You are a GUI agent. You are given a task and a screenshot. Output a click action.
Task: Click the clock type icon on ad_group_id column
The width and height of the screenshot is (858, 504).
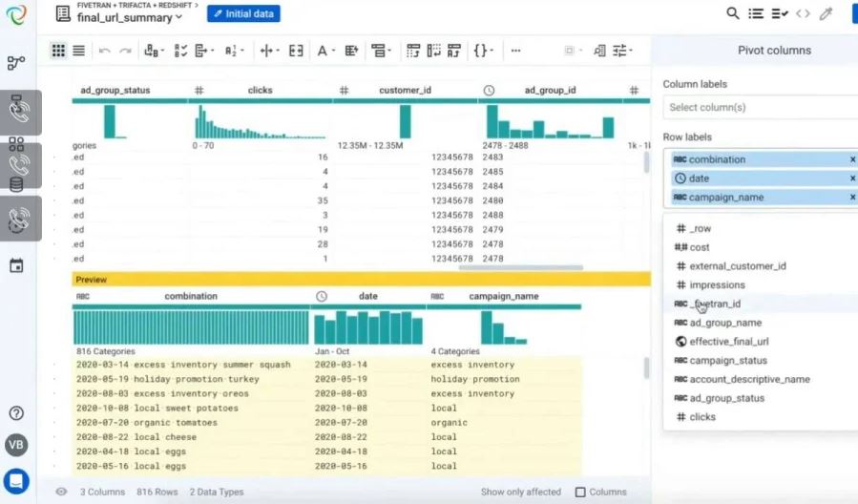click(489, 91)
